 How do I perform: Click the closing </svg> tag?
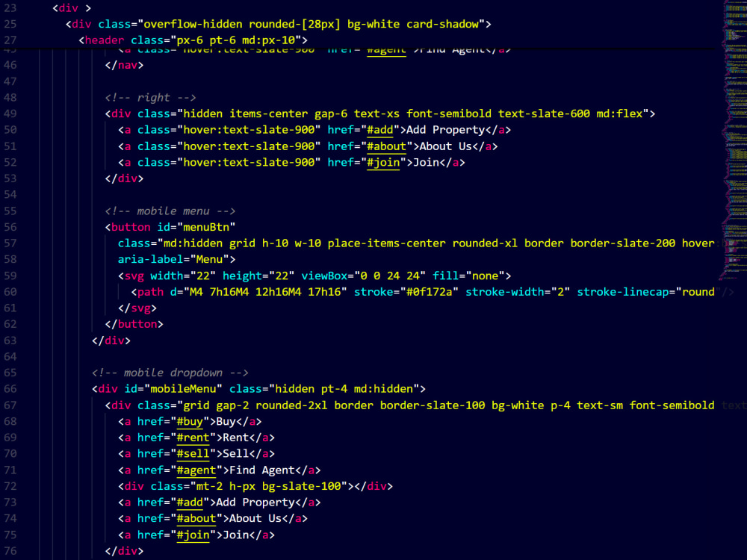tap(137, 308)
